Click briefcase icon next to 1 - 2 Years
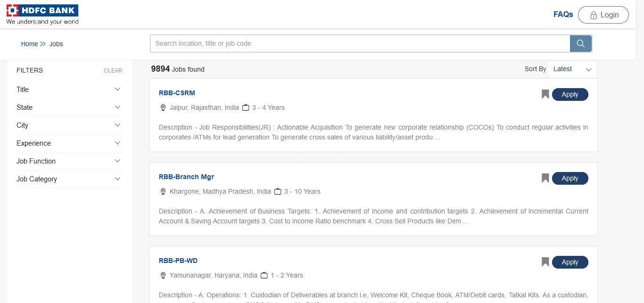 (264, 275)
